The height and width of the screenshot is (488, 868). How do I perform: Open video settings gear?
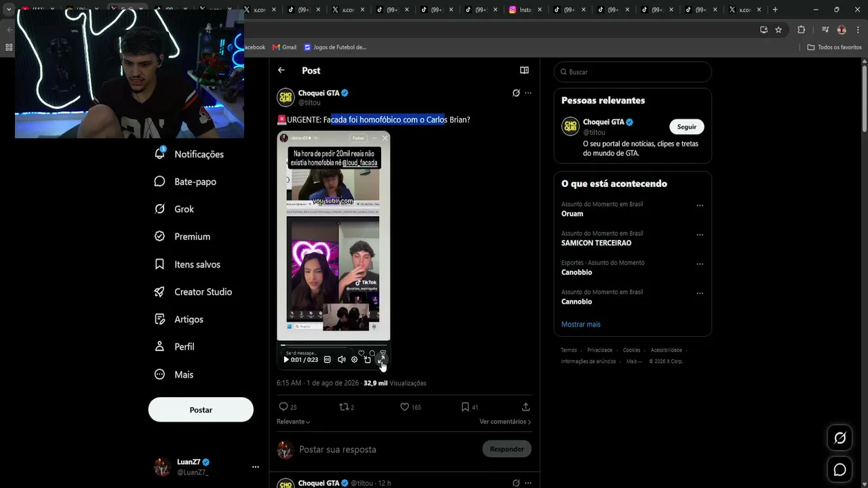click(x=354, y=360)
